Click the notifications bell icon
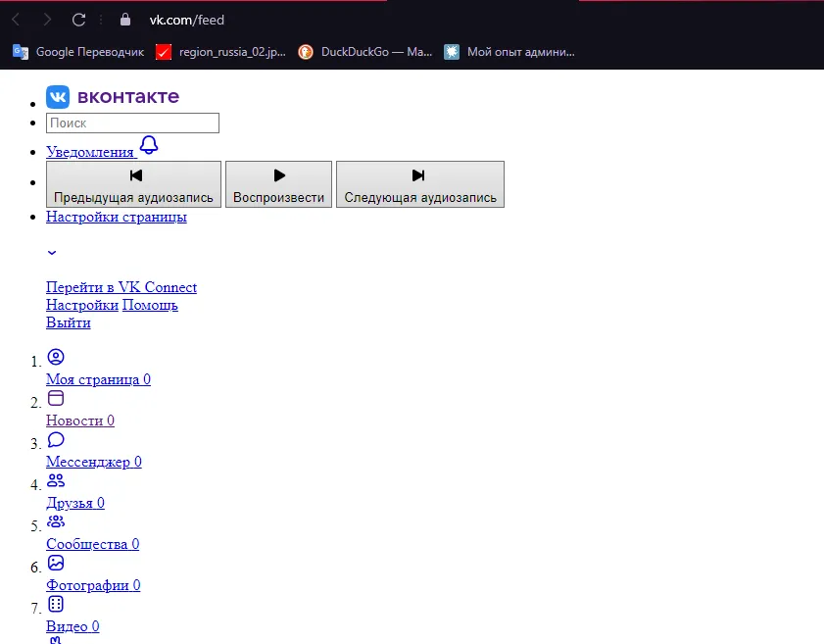The height and width of the screenshot is (644, 824). (149, 144)
